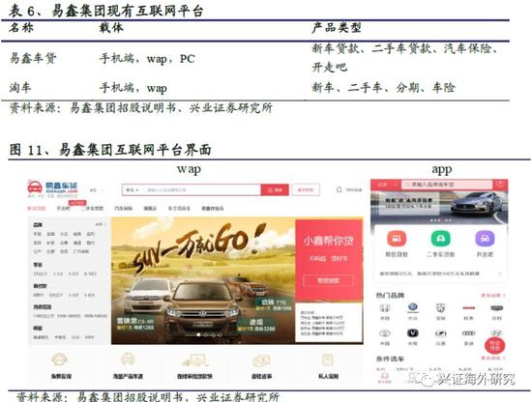Click the Yixin car loan logo in wap page

[52, 188]
